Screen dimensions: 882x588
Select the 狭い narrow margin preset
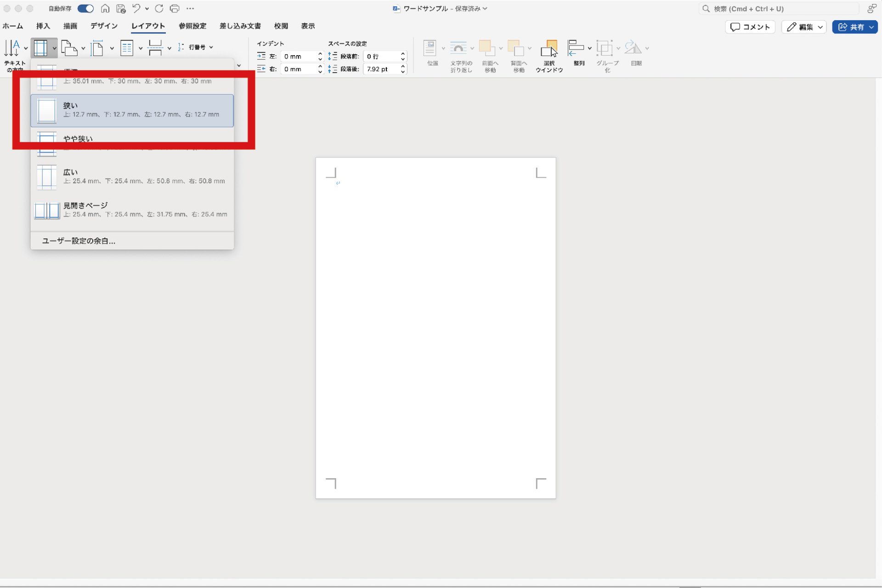tap(132, 110)
